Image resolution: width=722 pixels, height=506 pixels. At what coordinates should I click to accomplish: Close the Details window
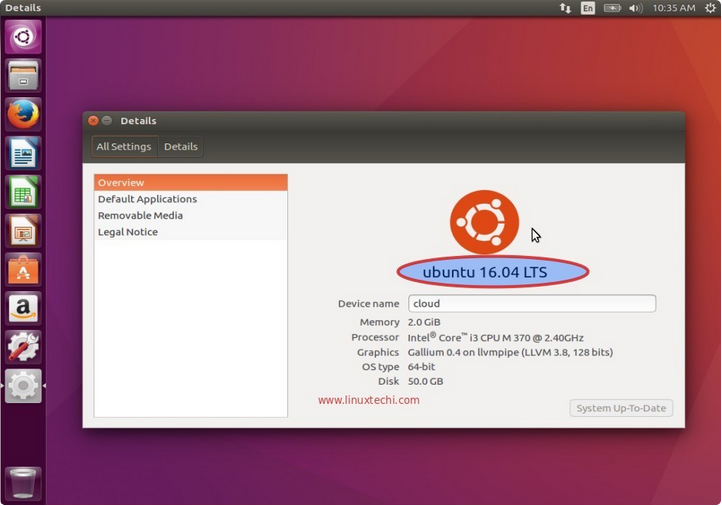click(x=93, y=121)
